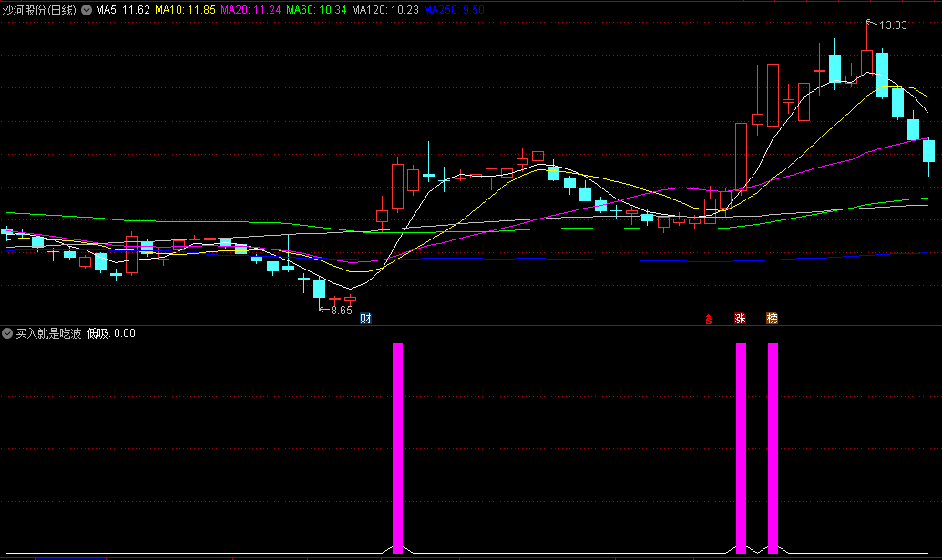Click the first magenta signal bar
The height and width of the screenshot is (560, 942).
pyautogui.click(x=398, y=448)
